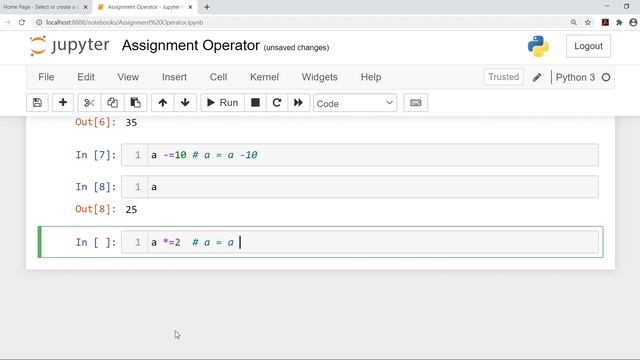Image resolution: width=640 pixels, height=360 pixels.
Task: Close the Home Page browser tab
Action: tap(85, 7)
